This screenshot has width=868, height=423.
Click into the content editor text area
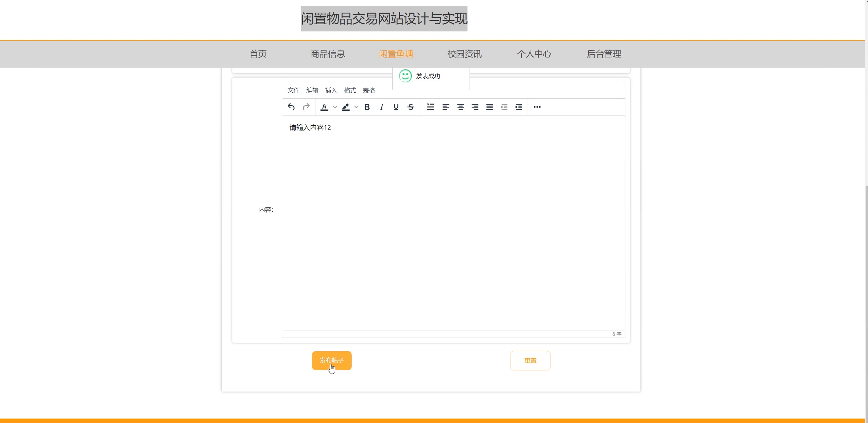[453, 222]
